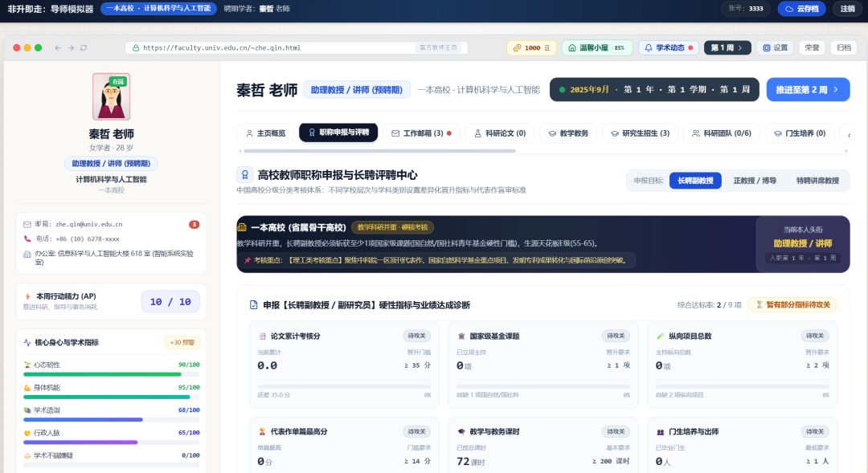Open the 科研论文 (0) tab
This screenshot has width=868, height=473.
click(500, 133)
